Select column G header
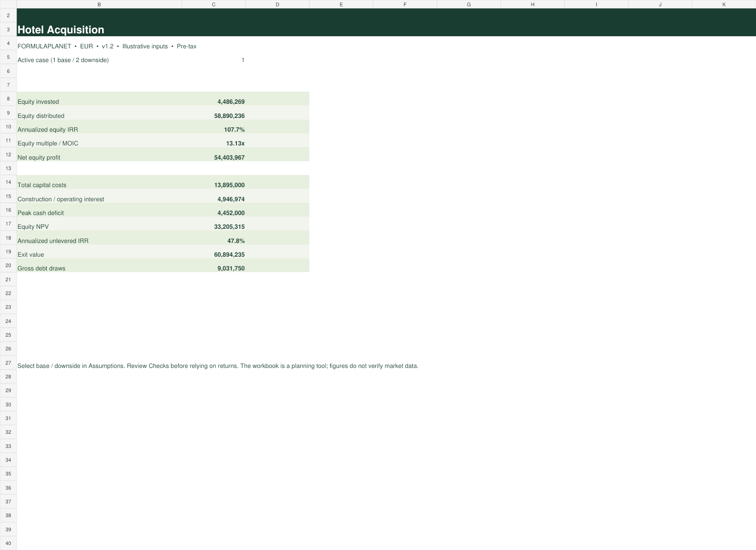This screenshot has height=550, width=756. click(469, 4)
